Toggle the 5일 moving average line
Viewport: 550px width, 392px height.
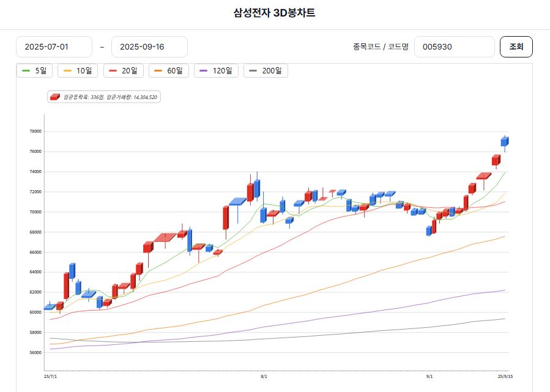pos(34,71)
